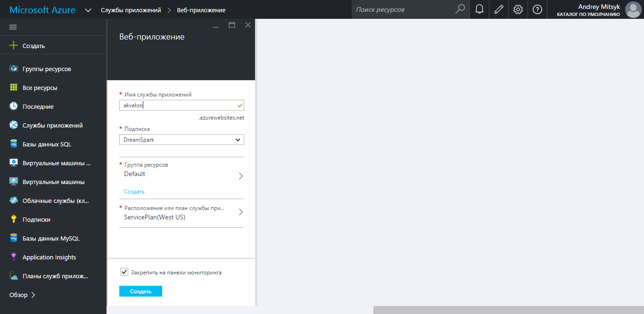Click the MySQL databases icon
Viewport: 644px width, 314px height.
(x=14, y=238)
